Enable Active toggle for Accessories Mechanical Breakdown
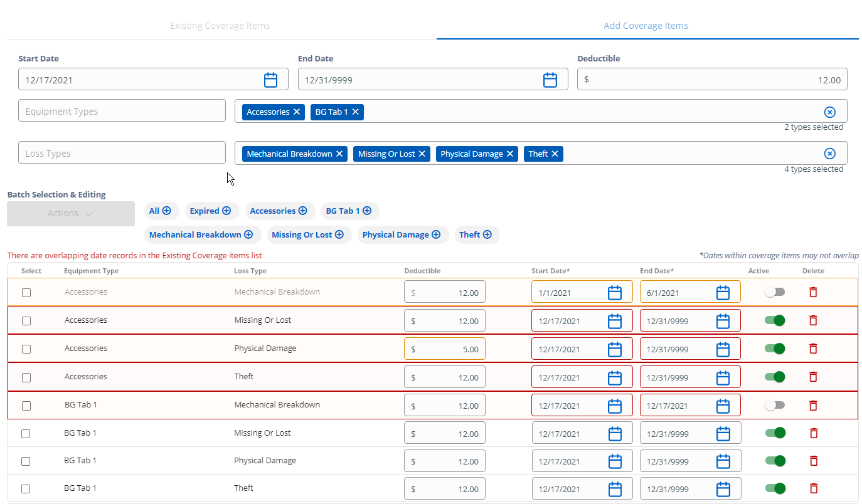This screenshot has width=862, height=504. pyautogui.click(x=775, y=292)
